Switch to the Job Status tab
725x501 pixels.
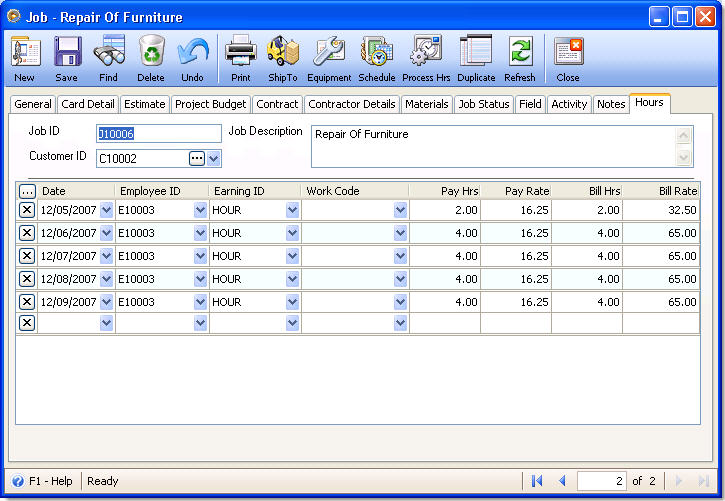[x=484, y=104]
